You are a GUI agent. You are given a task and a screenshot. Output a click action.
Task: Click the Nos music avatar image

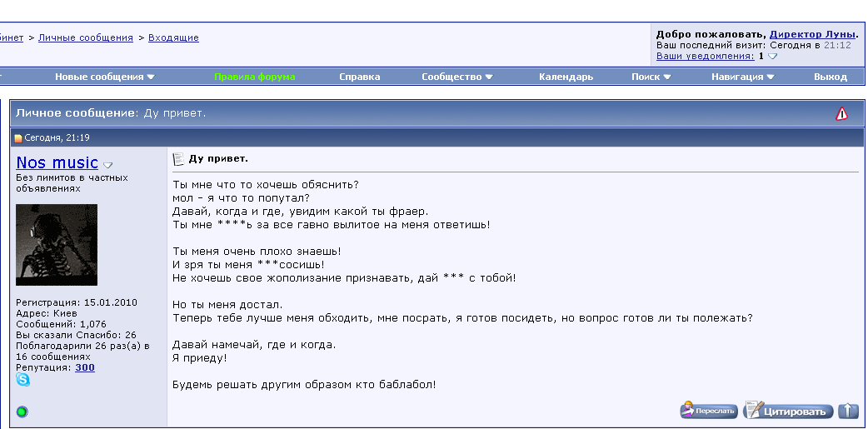coord(57,245)
